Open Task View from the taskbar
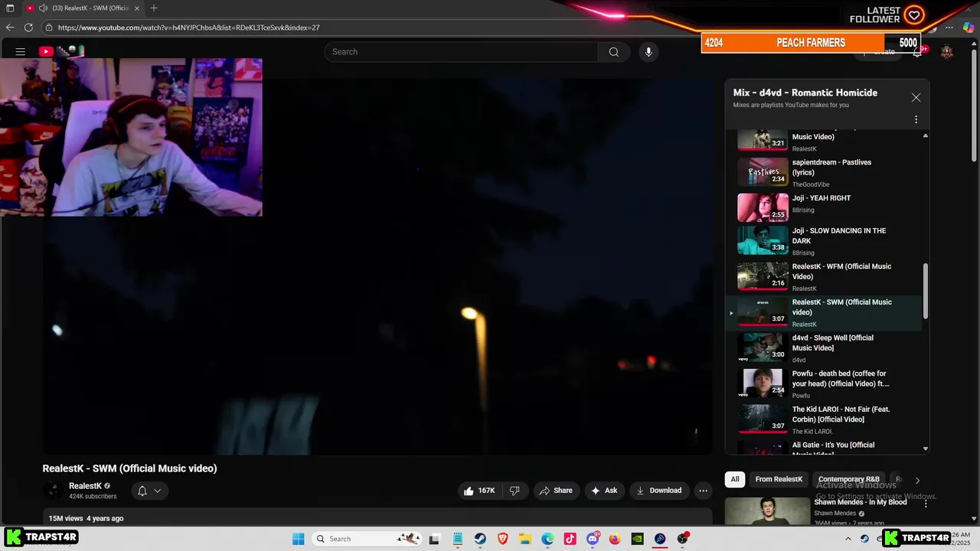Image resolution: width=980 pixels, height=551 pixels. pos(434,539)
